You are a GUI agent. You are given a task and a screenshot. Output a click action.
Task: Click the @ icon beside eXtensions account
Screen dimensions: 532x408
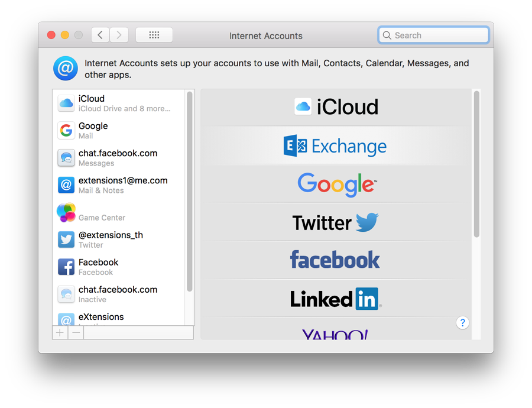[66, 319]
